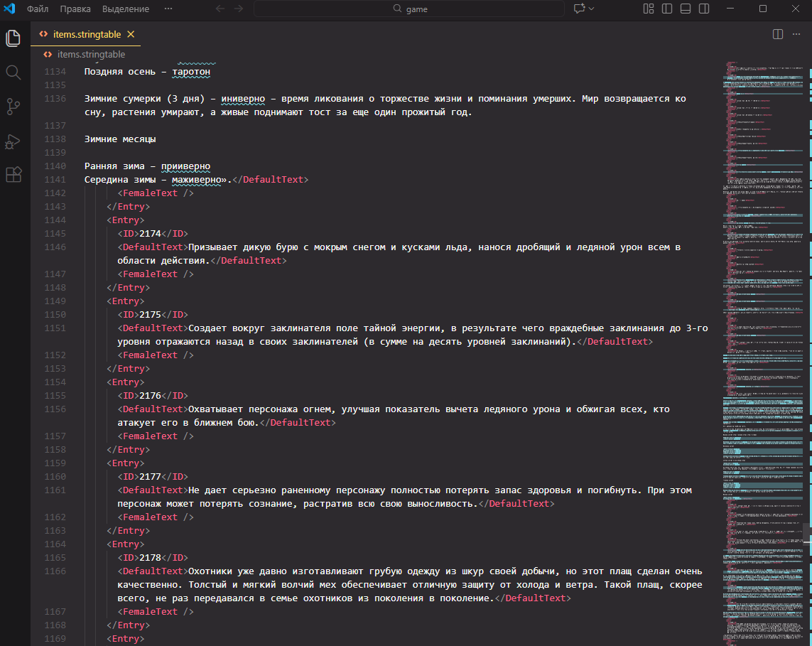Click the ID value 2176
The width and height of the screenshot is (812, 646).
150,396
